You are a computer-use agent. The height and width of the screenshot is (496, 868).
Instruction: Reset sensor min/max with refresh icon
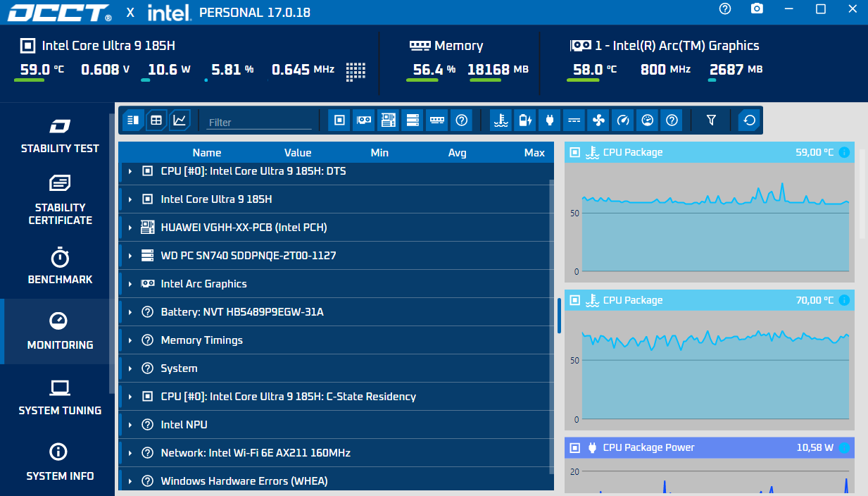[750, 120]
